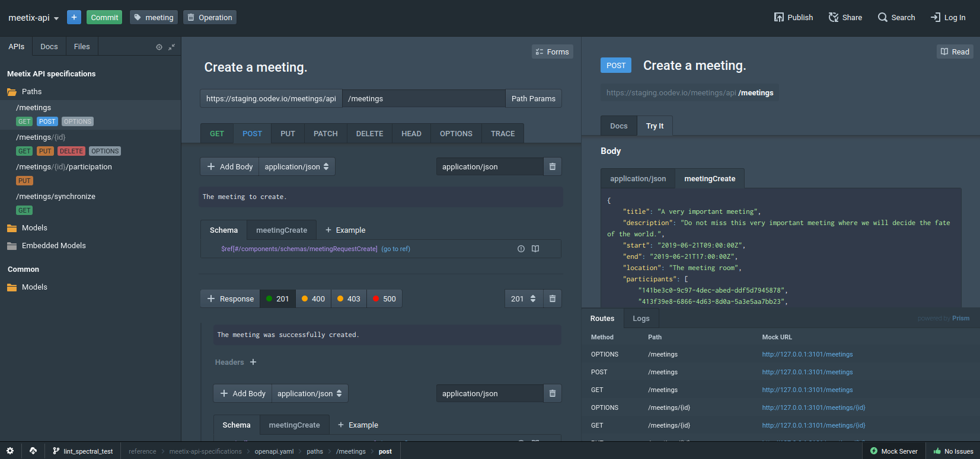Click the green Commit button

pyautogui.click(x=104, y=17)
